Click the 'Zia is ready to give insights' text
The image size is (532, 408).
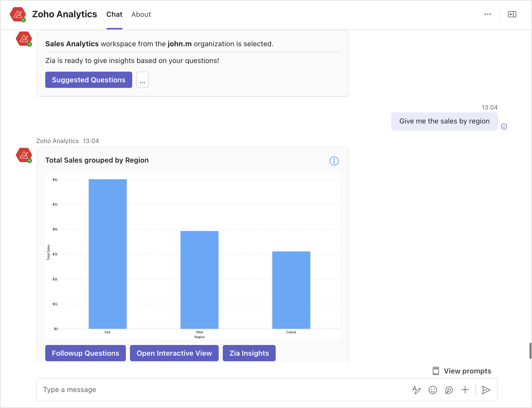coord(132,61)
